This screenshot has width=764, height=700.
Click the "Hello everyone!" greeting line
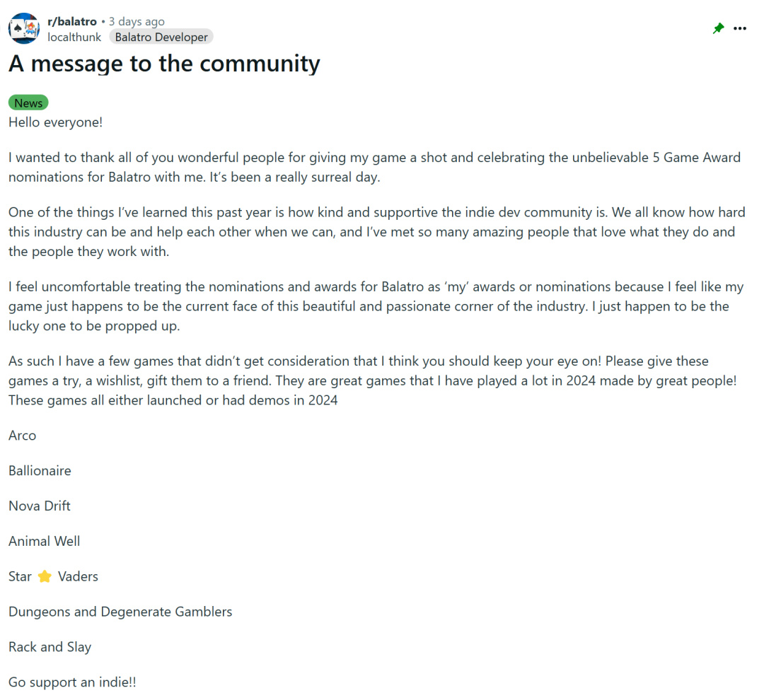point(55,122)
